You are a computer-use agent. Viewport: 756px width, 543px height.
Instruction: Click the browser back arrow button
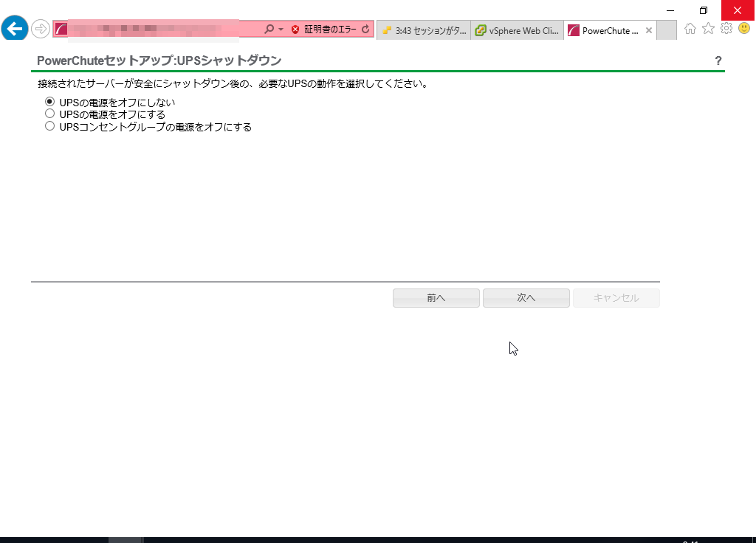point(15,29)
